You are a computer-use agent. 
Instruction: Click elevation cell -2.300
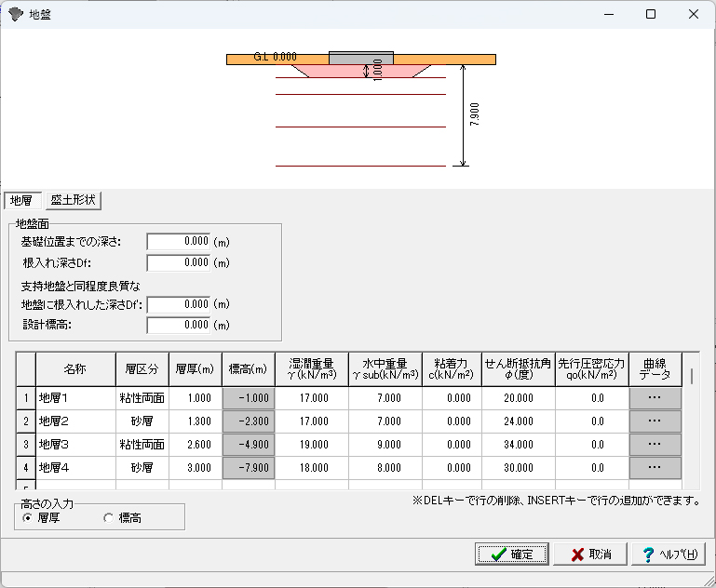249,421
